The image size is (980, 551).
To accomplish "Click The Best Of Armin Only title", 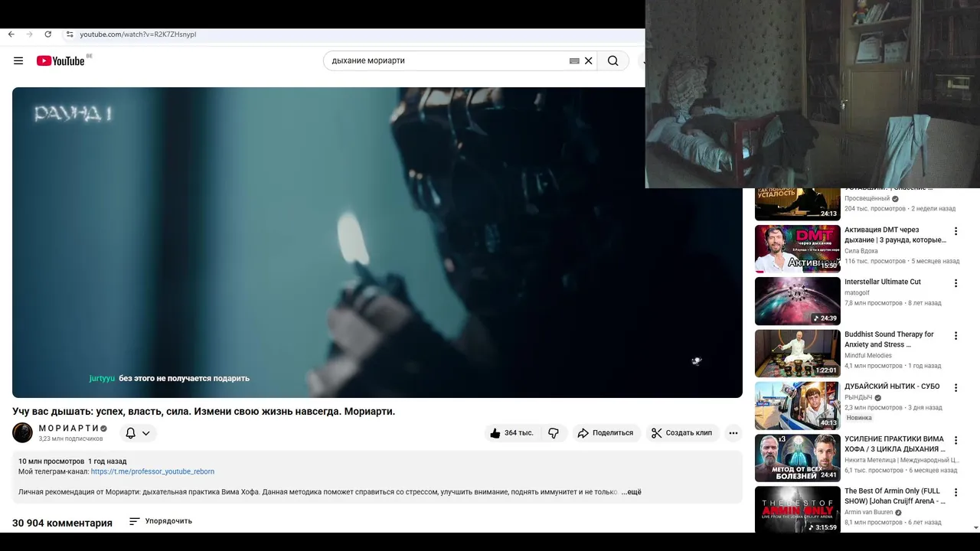I will pyautogui.click(x=895, y=496).
